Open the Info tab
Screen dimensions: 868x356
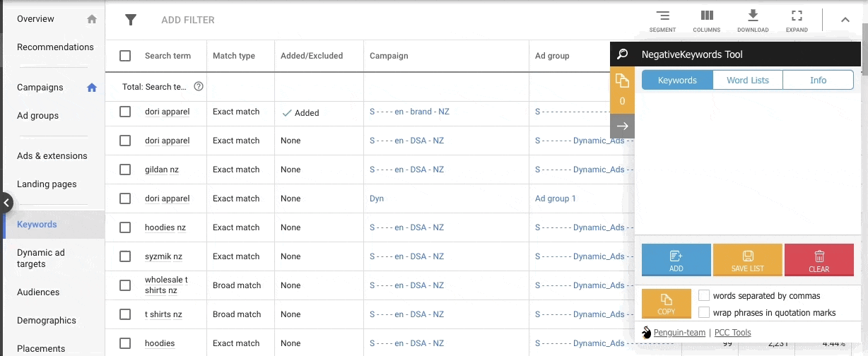(818, 80)
